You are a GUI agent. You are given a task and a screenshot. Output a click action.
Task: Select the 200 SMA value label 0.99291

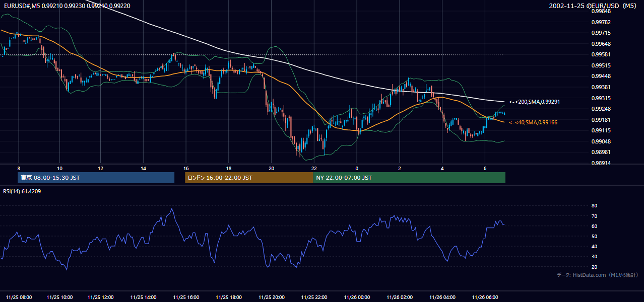(535, 102)
